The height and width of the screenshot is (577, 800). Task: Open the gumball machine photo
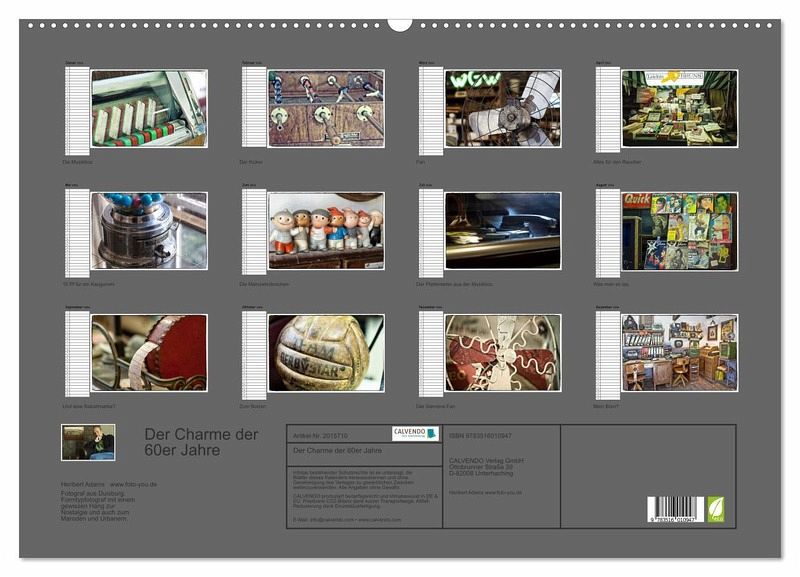tap(149, 231)
